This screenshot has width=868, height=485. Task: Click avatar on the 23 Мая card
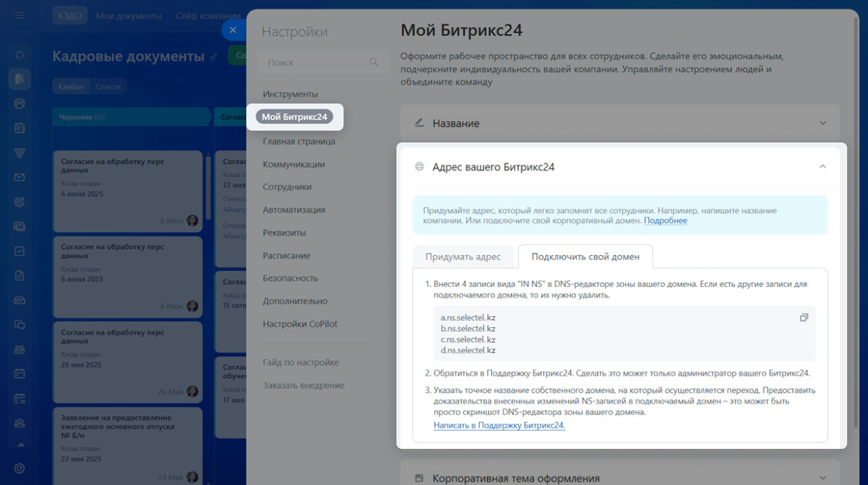point(192,477)
